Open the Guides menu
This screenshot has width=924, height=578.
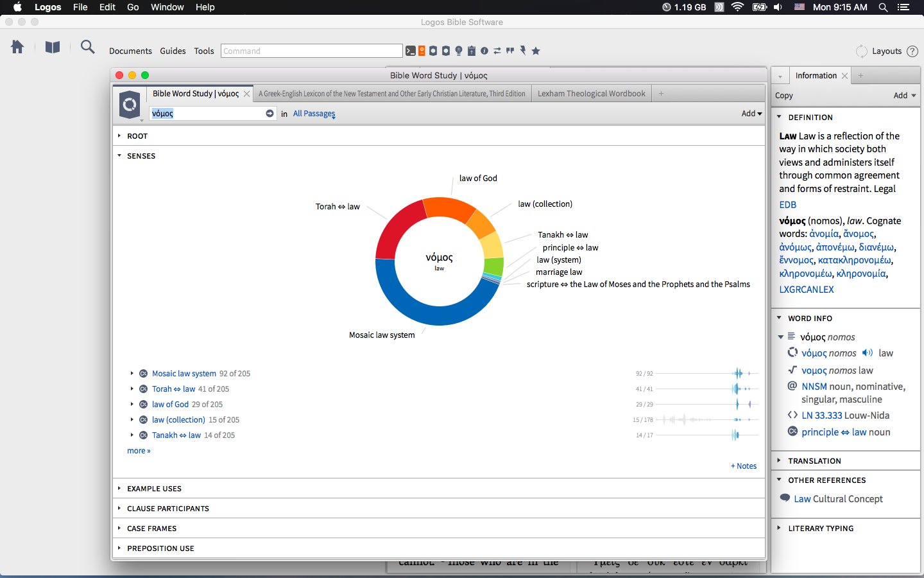(173, 51)
